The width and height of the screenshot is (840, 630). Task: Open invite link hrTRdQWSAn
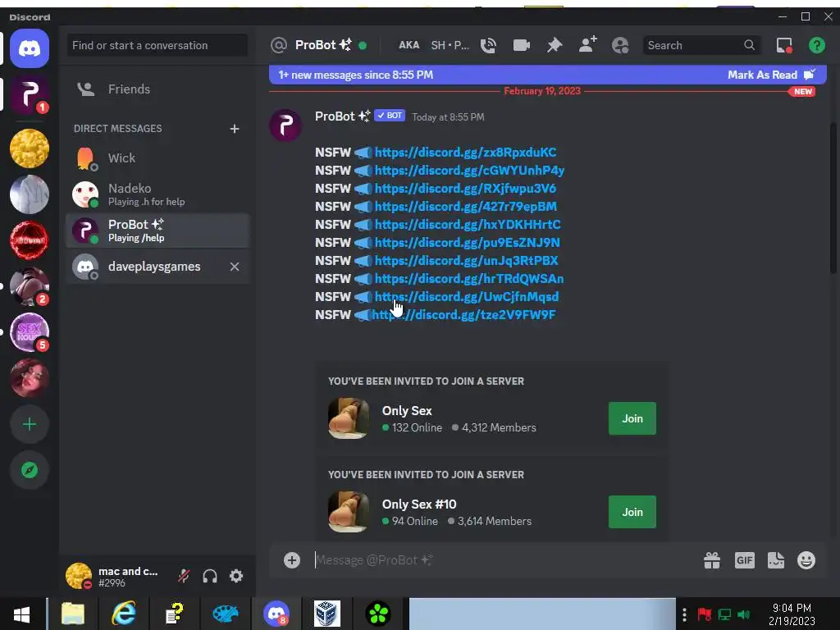click(469, 279)
